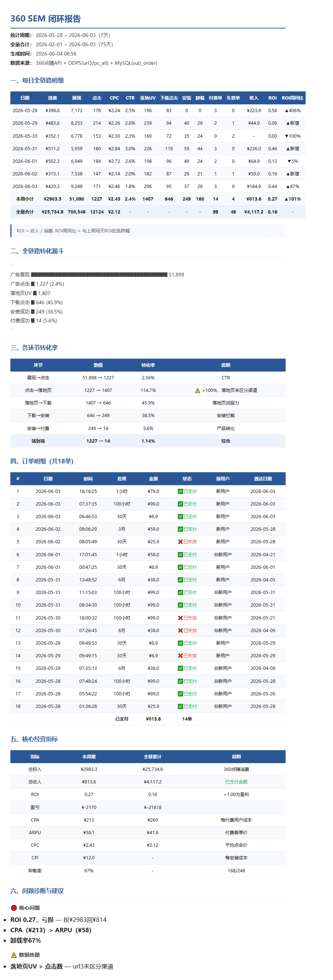Click the 失效单 column header
Viewport: 333px width, 980px height.
(x=233, y=98)
